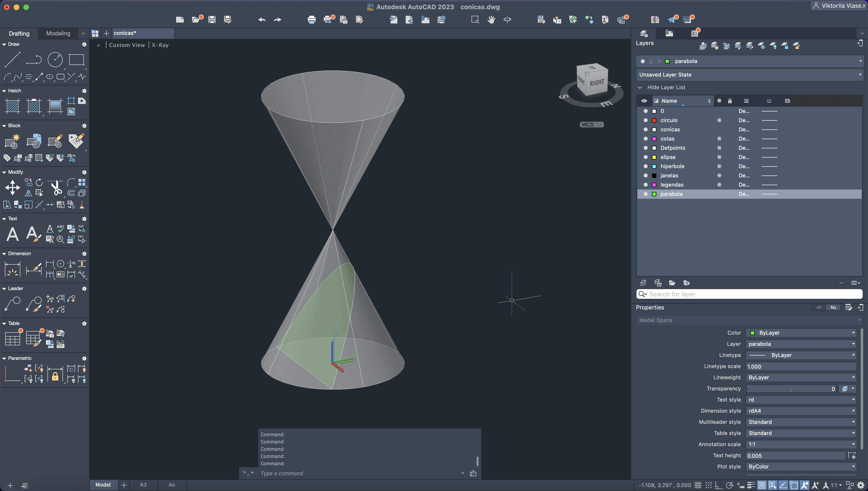Click the elipse layer yellow color swatch
The height and width of the screenshot is (491, 868).
(x=654, y=157)
